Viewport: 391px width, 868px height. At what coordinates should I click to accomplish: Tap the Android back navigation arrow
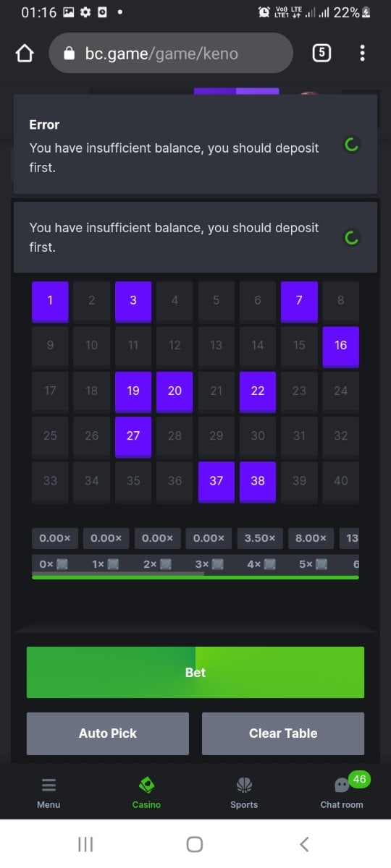(x=304, y=844)
